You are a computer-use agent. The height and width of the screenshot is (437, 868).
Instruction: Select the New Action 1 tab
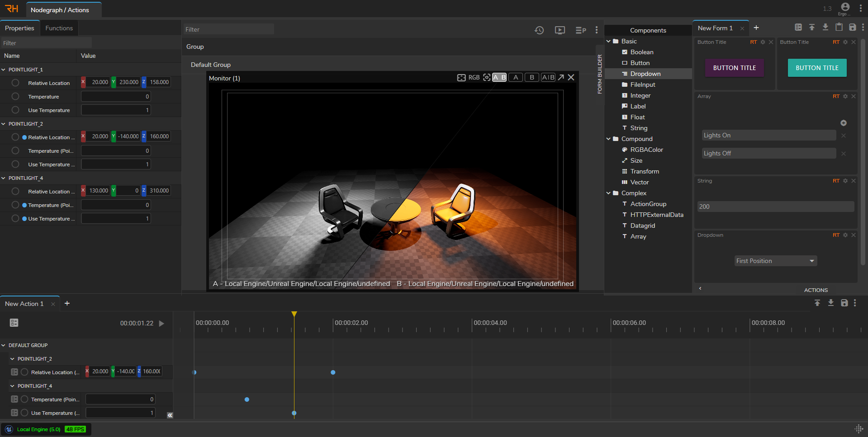(24, 304)
